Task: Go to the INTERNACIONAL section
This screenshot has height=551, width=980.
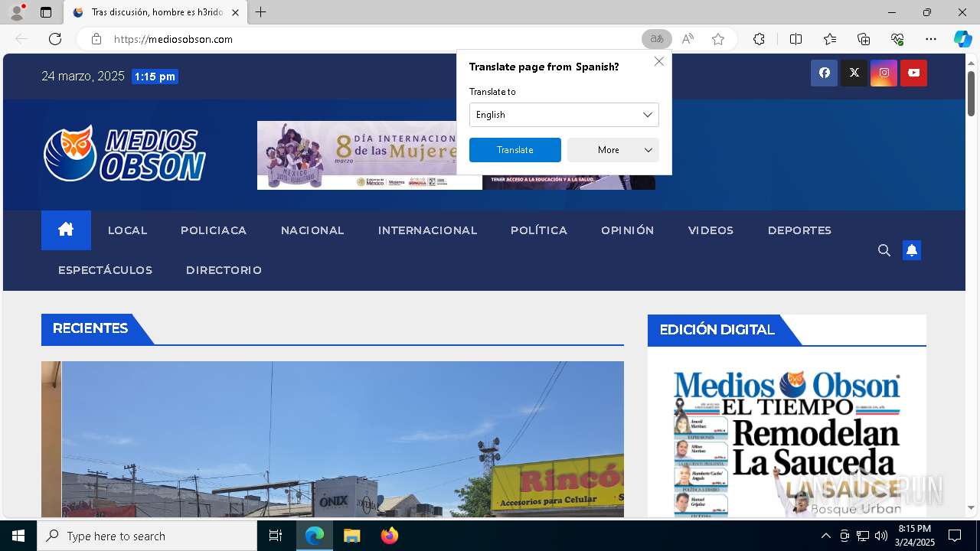Action: [x=427, y=230]
